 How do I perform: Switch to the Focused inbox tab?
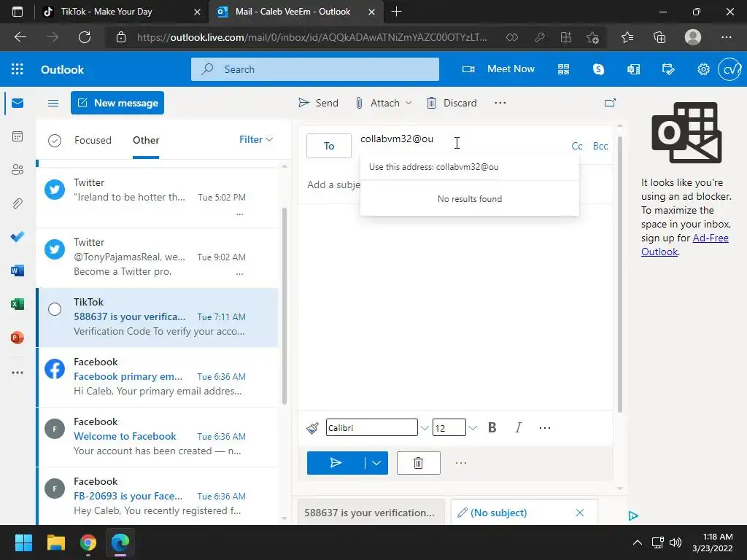click(x=93, y=140)
